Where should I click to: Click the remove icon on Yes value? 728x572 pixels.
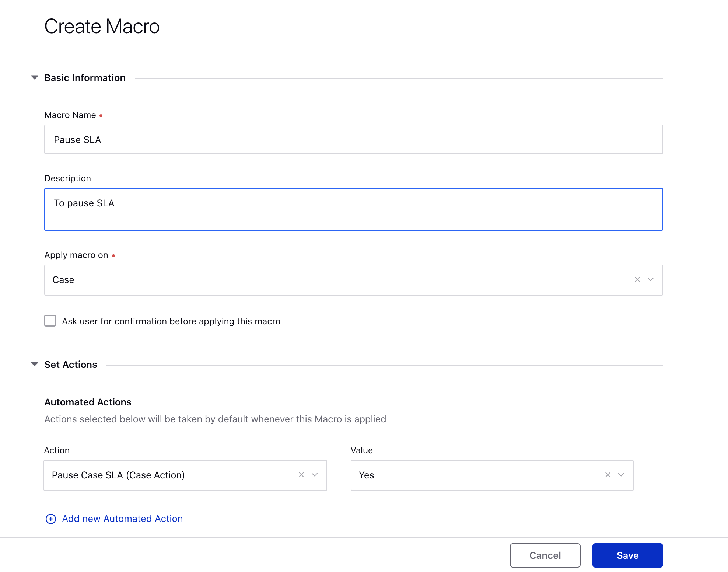(608, 474)
